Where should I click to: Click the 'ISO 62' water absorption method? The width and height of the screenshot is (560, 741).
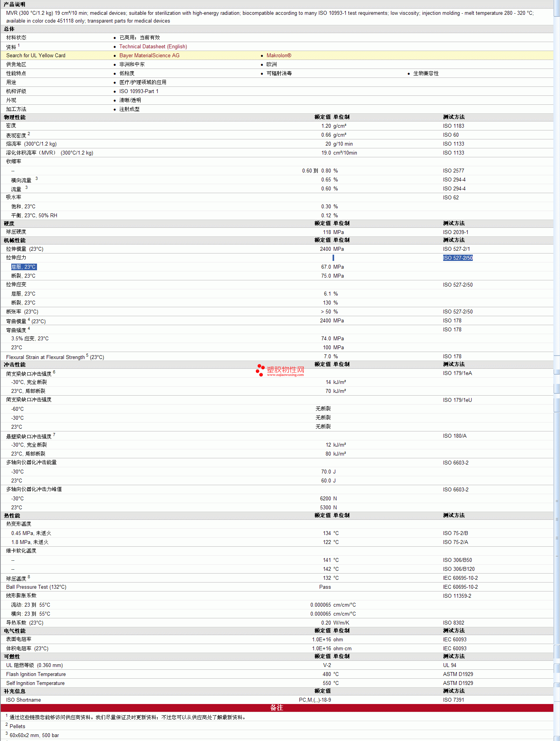point(451,198)
